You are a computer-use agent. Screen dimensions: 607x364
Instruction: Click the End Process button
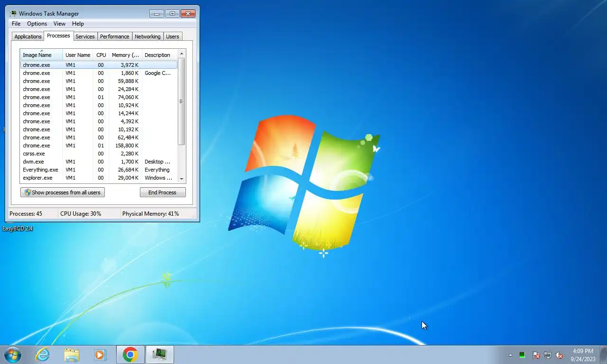pos(163,192)
